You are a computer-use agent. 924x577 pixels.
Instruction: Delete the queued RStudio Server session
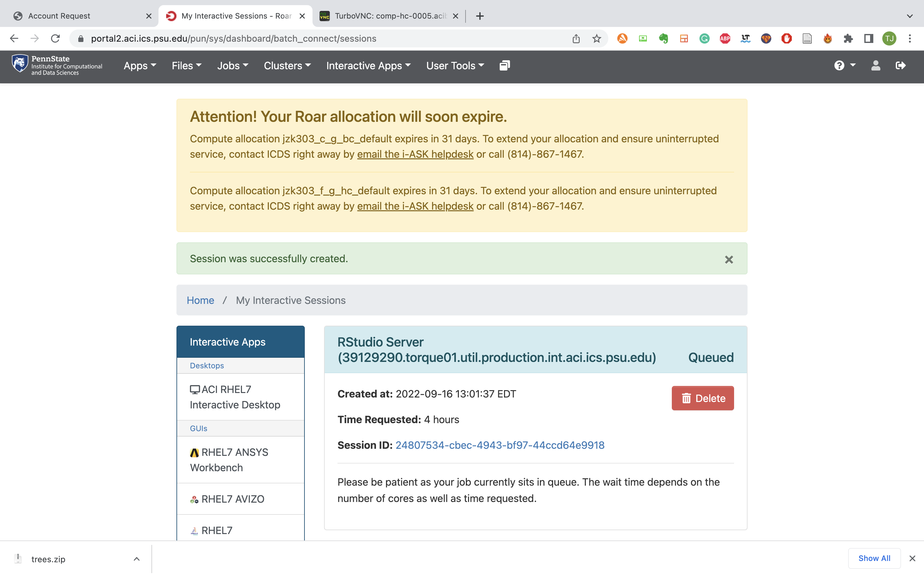703,398
